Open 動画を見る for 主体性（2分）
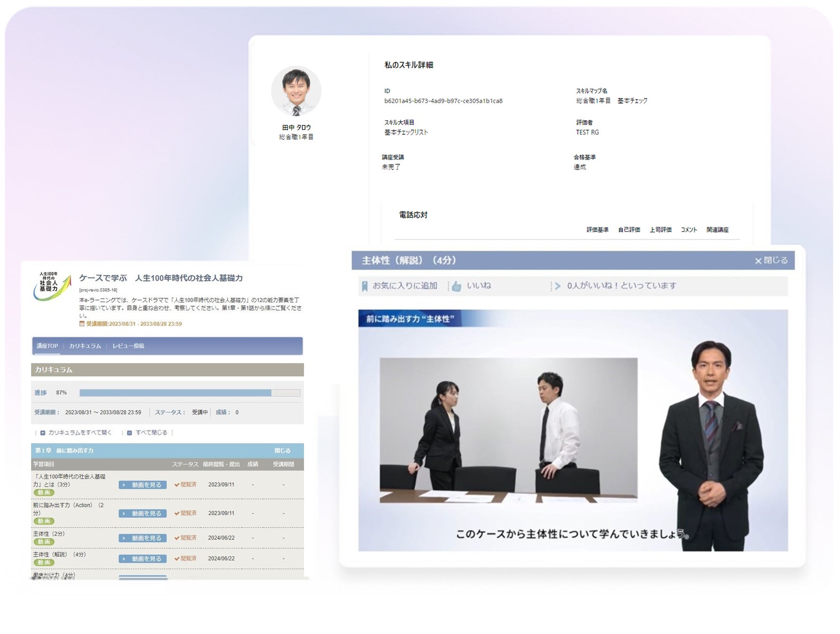This screenshot has height=634, width=840. click(143, 538)
